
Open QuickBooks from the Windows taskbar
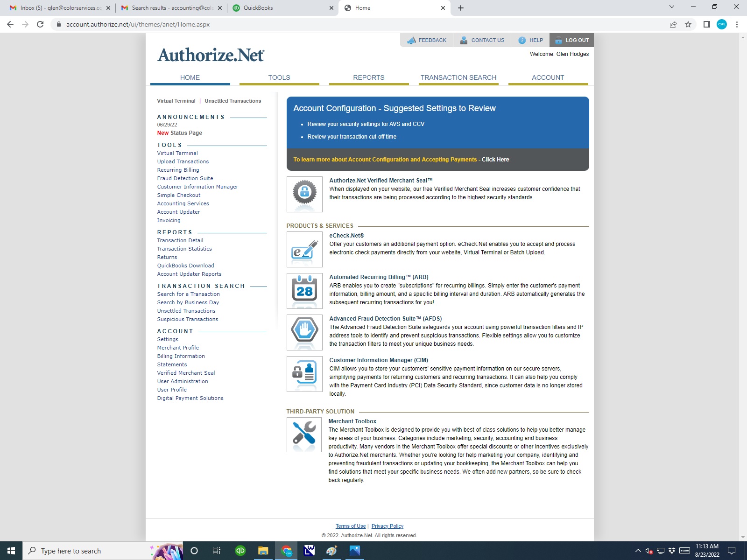[240, 551]
